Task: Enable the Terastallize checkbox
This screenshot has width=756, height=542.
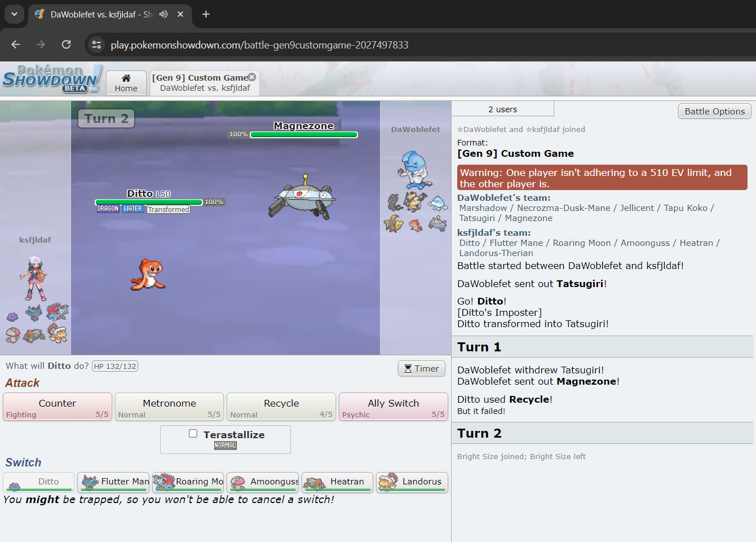Action: (193, 434)
